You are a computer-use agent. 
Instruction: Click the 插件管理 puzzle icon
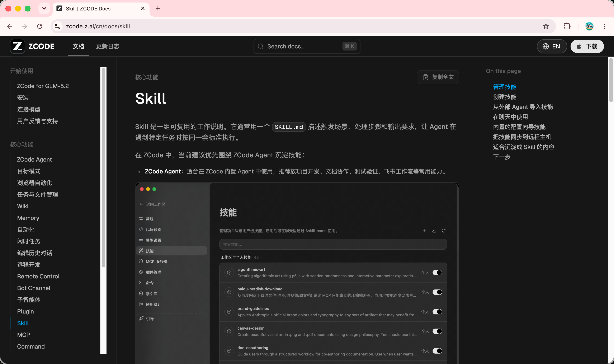coord(141,272)
